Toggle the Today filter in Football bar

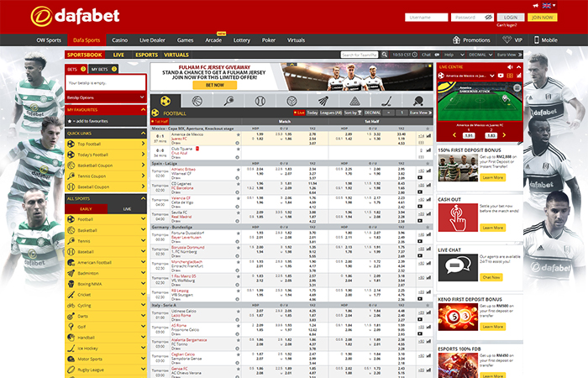coord(312,113)
